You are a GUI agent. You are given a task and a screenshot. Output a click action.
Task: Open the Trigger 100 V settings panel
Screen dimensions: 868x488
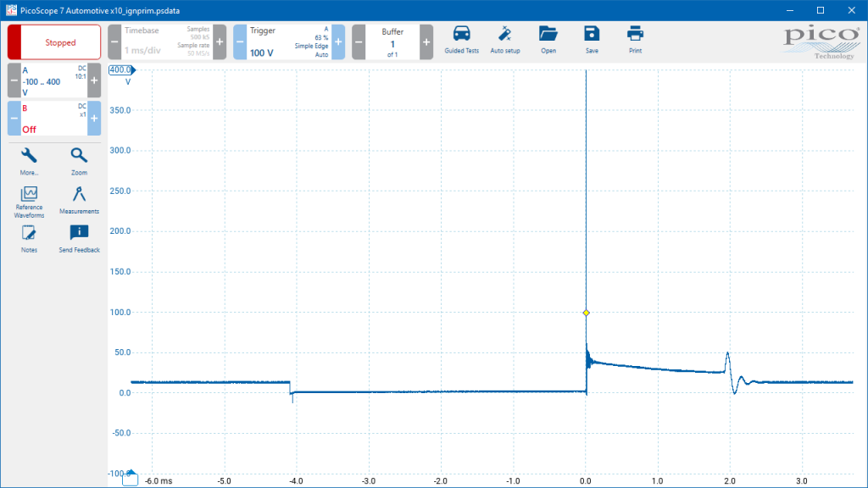289,42
